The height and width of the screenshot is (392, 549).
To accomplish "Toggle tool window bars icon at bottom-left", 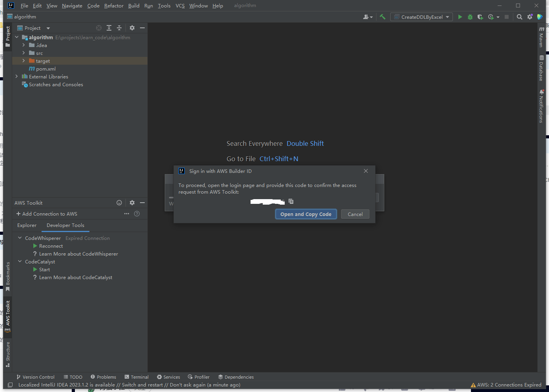I will click(x=10, y=385).
